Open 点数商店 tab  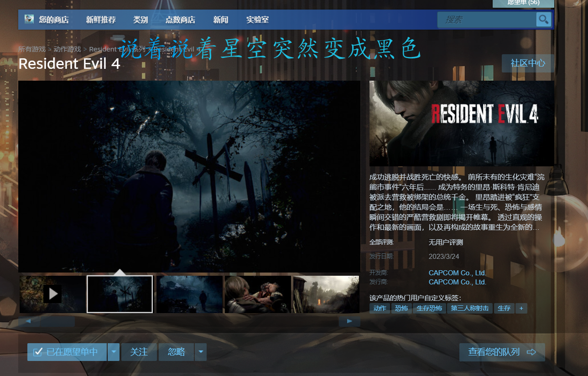[180, 20]
